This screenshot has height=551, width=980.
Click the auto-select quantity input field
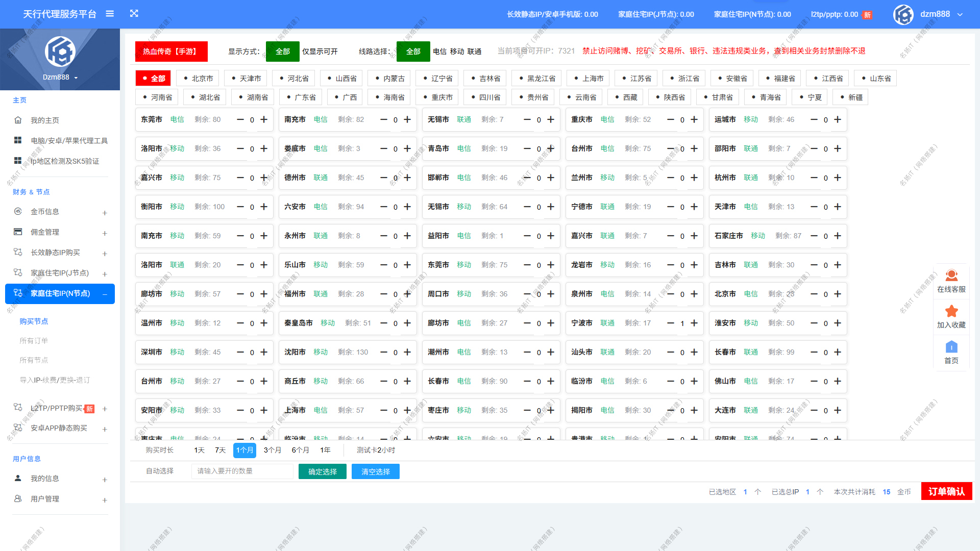coord(242,471)
